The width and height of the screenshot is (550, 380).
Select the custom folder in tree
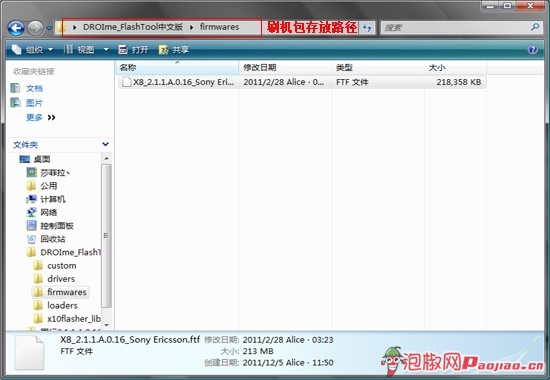pyautogui.click(x=62, y=266)
